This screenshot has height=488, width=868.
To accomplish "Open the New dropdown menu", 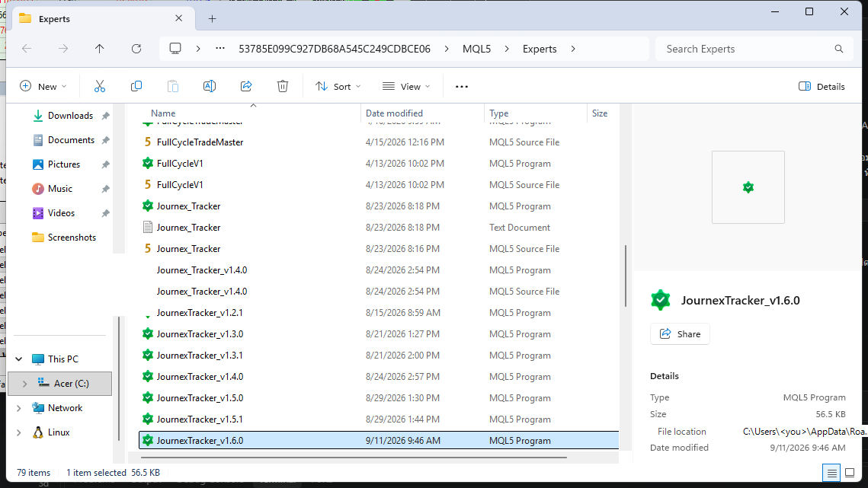I will click(43, 86).
